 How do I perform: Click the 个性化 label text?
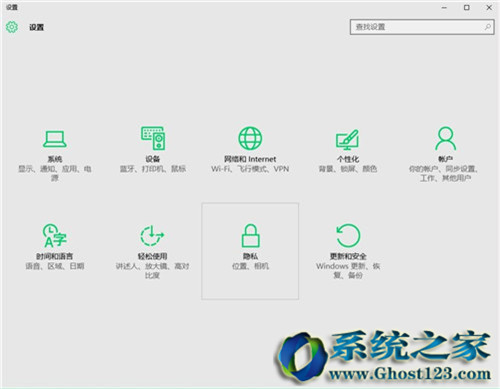point(348,159)
